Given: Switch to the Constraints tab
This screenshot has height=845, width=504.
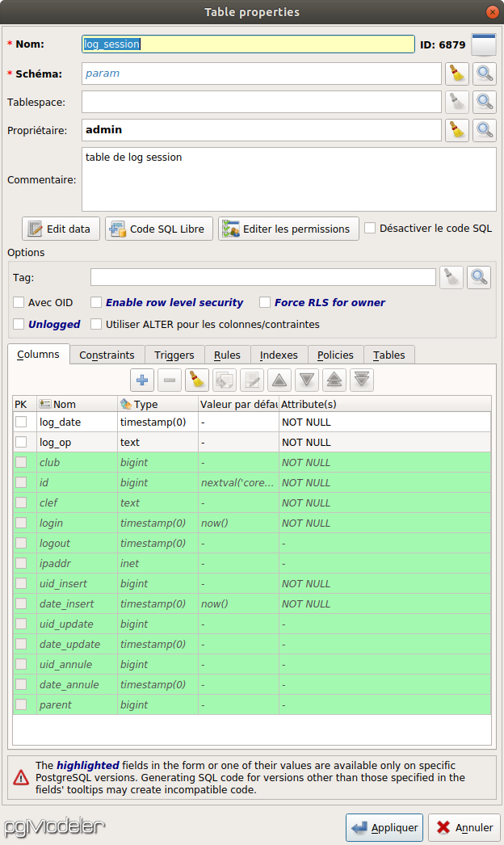Looking at the screenshot, I should pos(106,355).
